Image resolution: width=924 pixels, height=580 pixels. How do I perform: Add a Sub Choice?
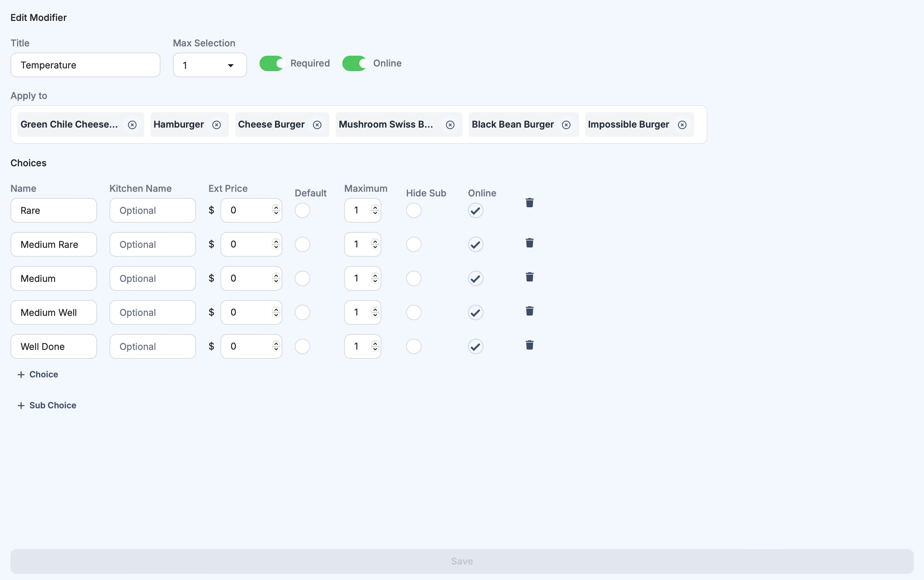point(47,405)
